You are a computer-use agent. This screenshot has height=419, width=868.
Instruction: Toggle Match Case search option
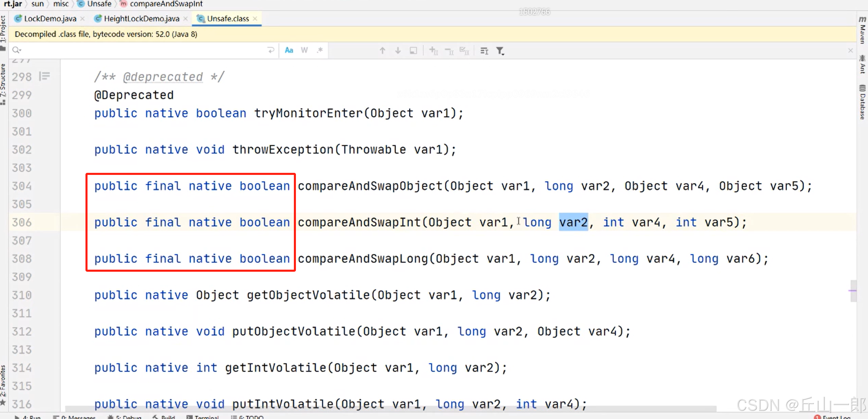[289, 50]
